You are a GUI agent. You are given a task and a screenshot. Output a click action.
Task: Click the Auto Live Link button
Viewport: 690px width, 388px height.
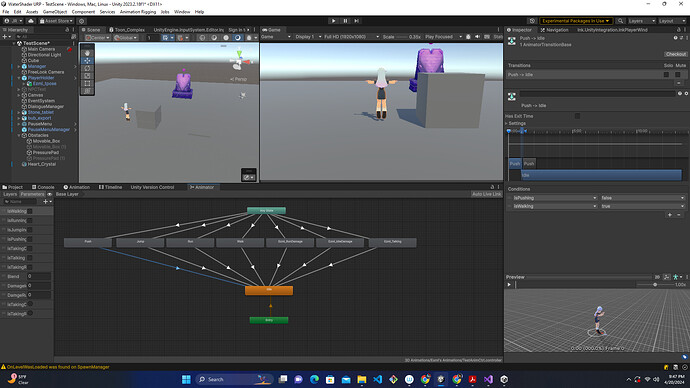click(x=486, y=194)
